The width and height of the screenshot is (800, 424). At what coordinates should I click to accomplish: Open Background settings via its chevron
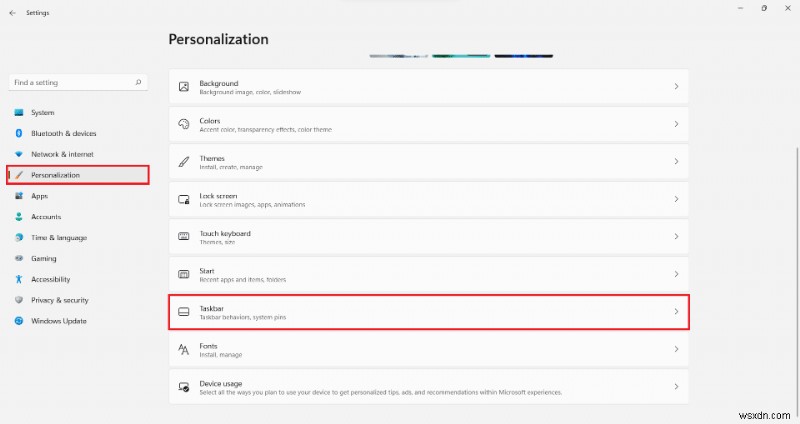[x=676, y=87]
